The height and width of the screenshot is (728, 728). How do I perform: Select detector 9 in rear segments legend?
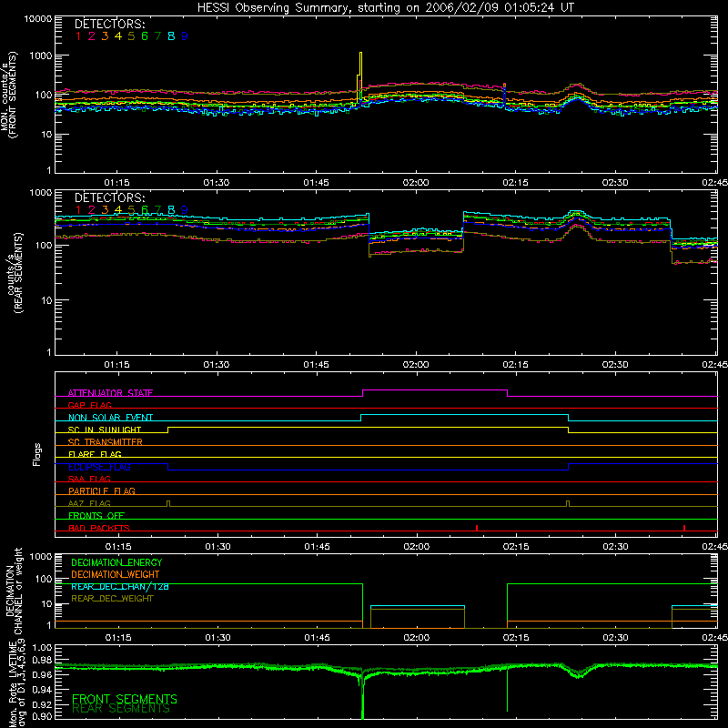185,210
